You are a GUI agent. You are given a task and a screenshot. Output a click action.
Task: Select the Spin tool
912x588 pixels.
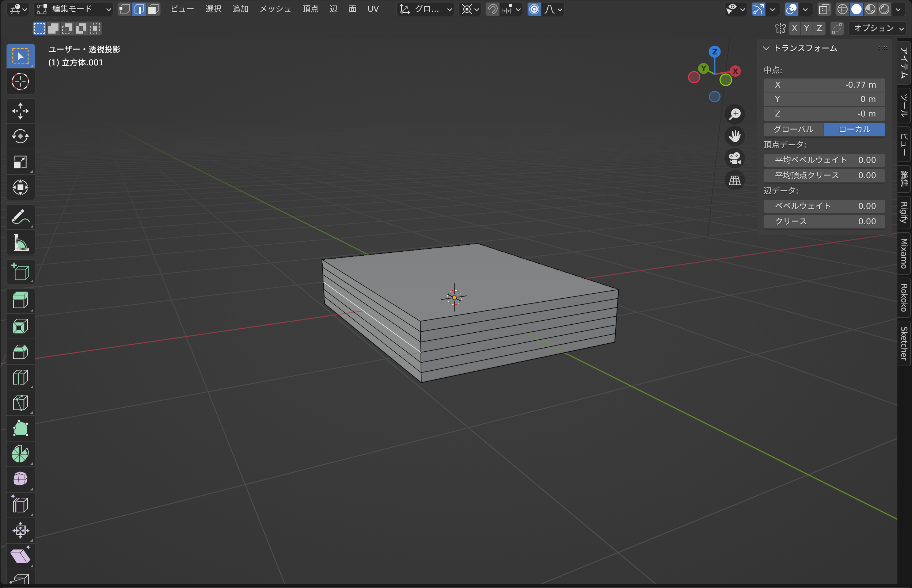click(20, 454)
